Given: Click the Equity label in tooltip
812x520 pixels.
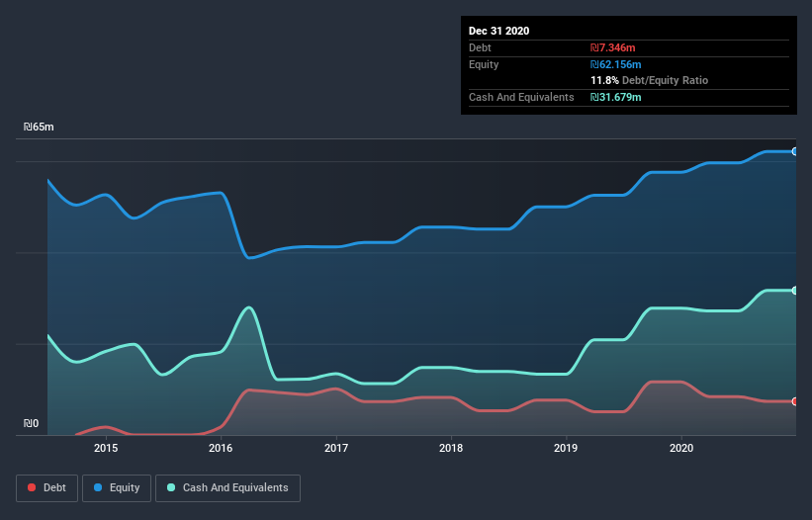Looking at the screenshot, I should pyautogui.click(x=484, y=64).
